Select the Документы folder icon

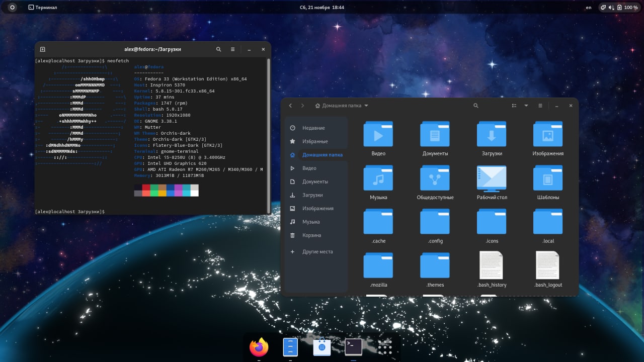[x=435, y=134]
